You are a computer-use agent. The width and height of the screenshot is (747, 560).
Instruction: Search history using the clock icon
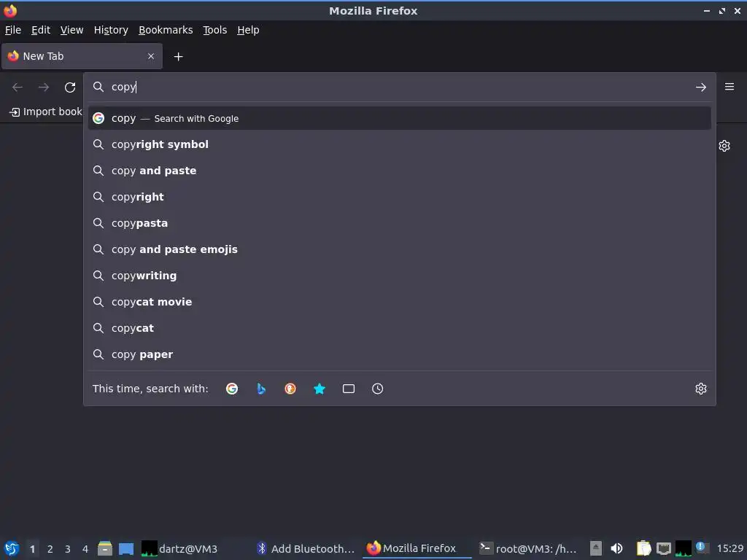377,389
